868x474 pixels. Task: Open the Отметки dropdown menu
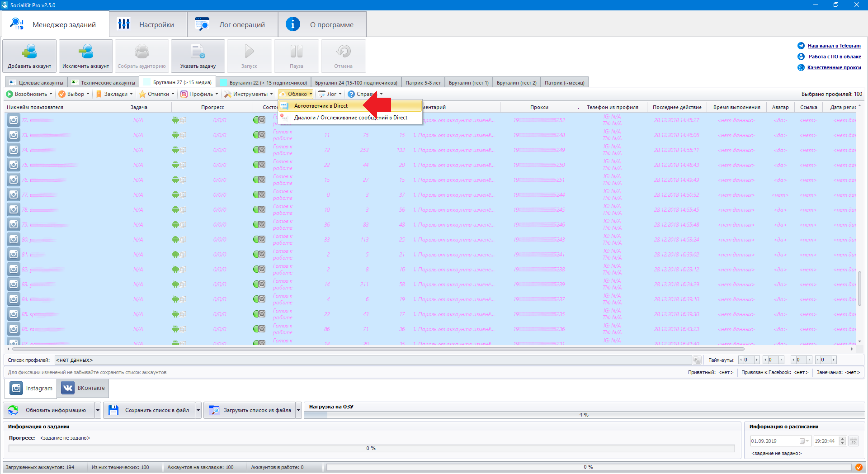click(x=156, y=94)
